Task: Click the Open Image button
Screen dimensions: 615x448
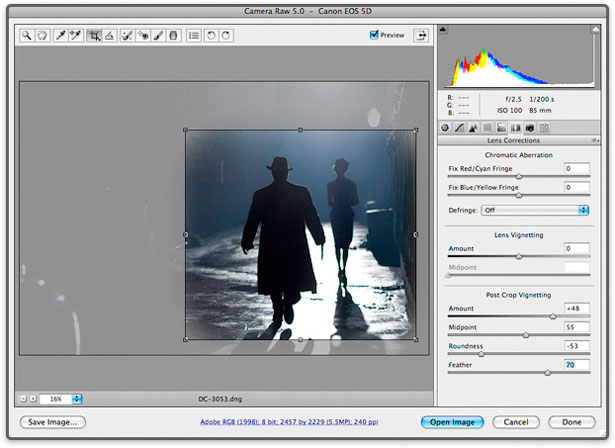Action: pyautogui.click(x=453, y=422)
